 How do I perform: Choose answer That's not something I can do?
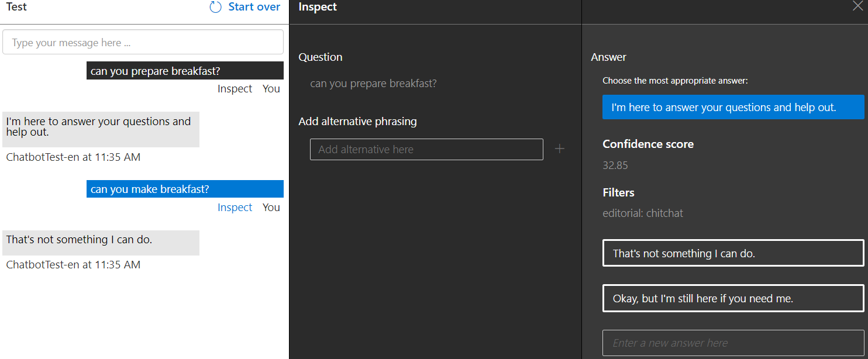(733, 253)
